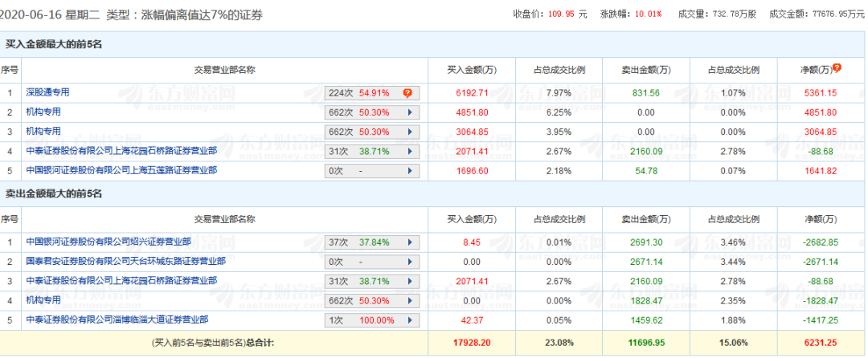Open 国泰君安证券天台环城东路证券营业部 link

(125, 261)
